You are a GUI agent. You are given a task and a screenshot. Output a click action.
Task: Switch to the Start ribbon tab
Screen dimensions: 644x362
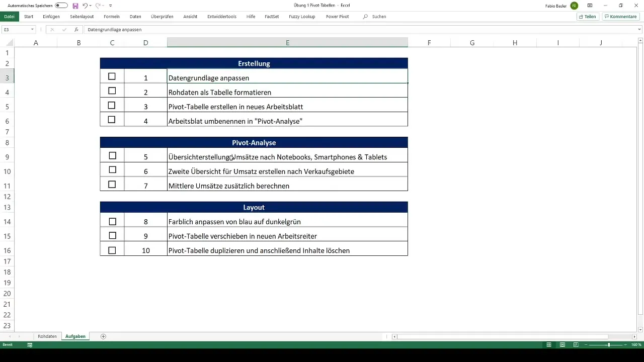pyautogui.click(x=29, y=17)
